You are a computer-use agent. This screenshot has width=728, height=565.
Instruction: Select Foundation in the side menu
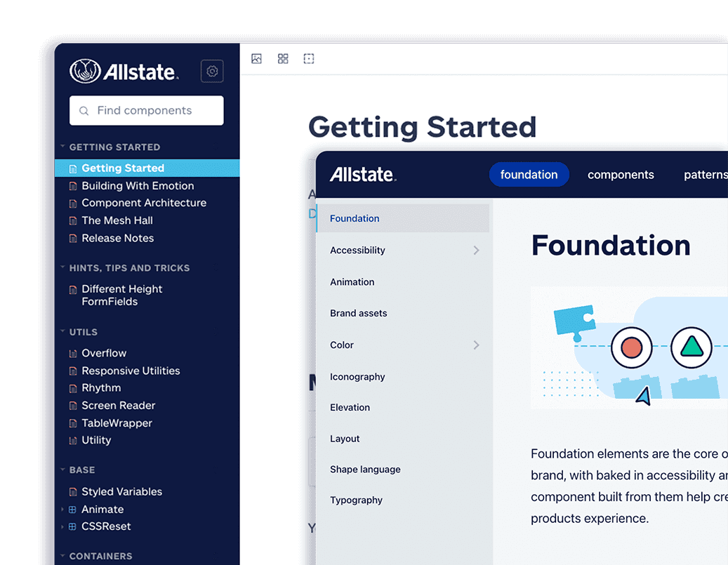pos(403,218)
